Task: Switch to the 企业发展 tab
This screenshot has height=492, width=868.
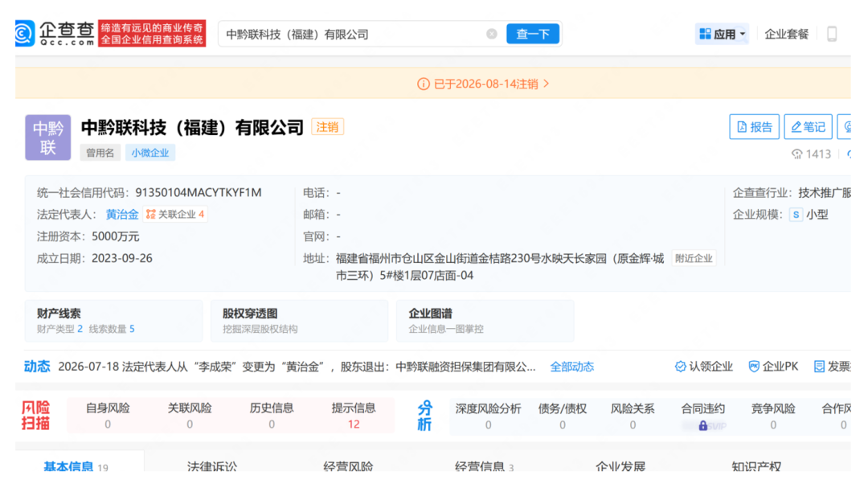Action: pyautogui.click(x=620, y=466)
